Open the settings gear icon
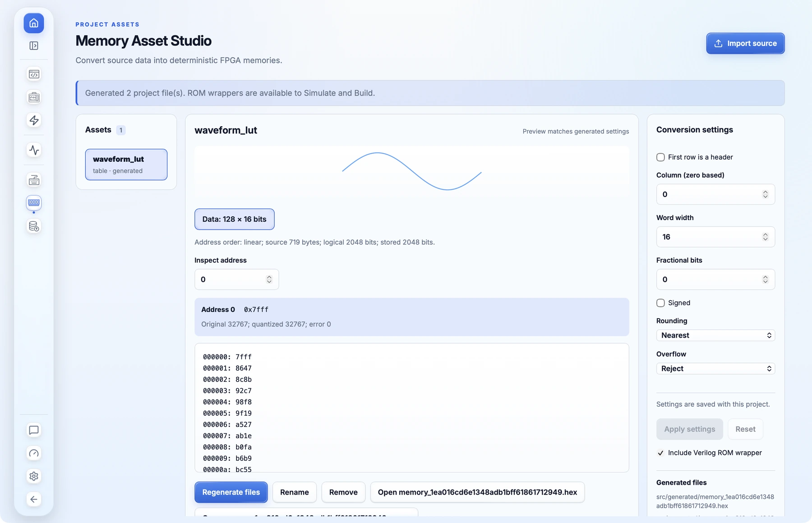 click(x=34, y=476)
